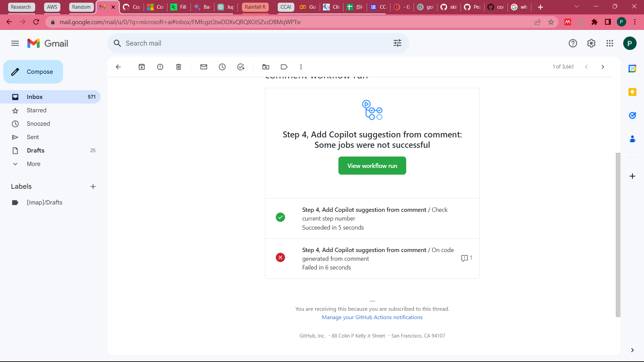Open Google Calendar side panel
Viewport: 644px width, 362px height.
[632, 69]
